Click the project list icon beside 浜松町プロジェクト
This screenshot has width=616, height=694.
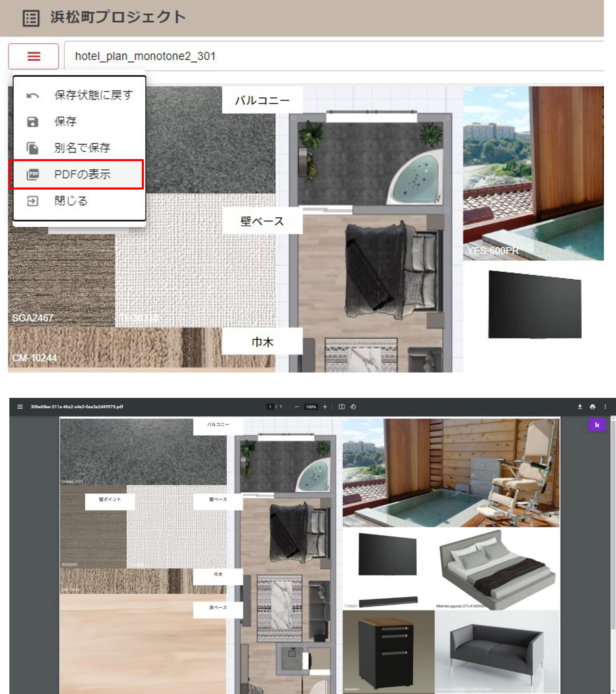[31, 18]
